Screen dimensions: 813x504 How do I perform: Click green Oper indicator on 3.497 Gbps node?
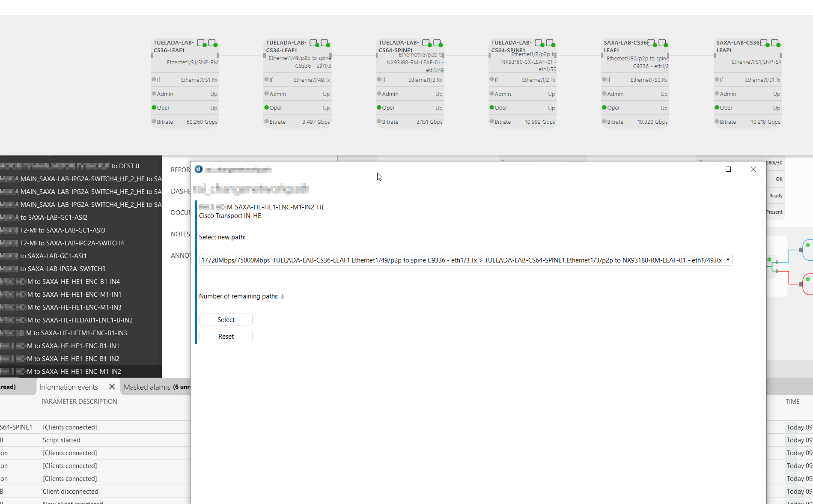pyautogui.click(x=266, y=107)
